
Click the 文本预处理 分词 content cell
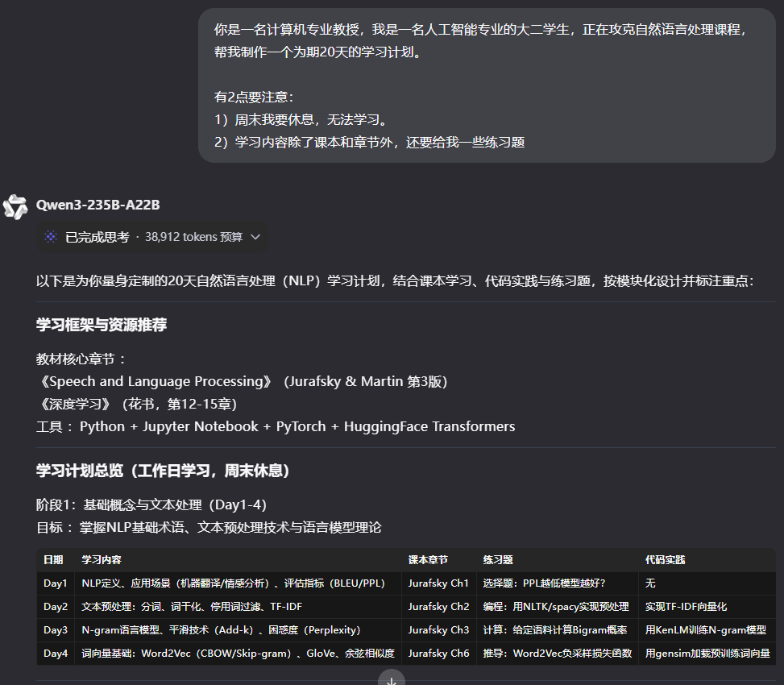(238, 607)
